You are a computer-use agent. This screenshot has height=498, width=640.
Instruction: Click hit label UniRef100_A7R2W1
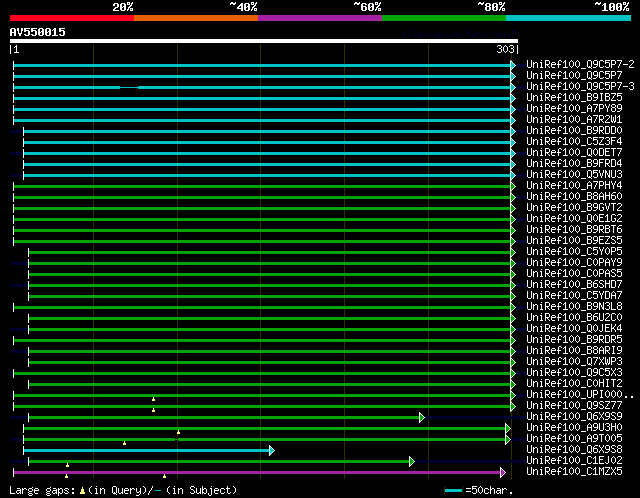[x=574, y=119]
